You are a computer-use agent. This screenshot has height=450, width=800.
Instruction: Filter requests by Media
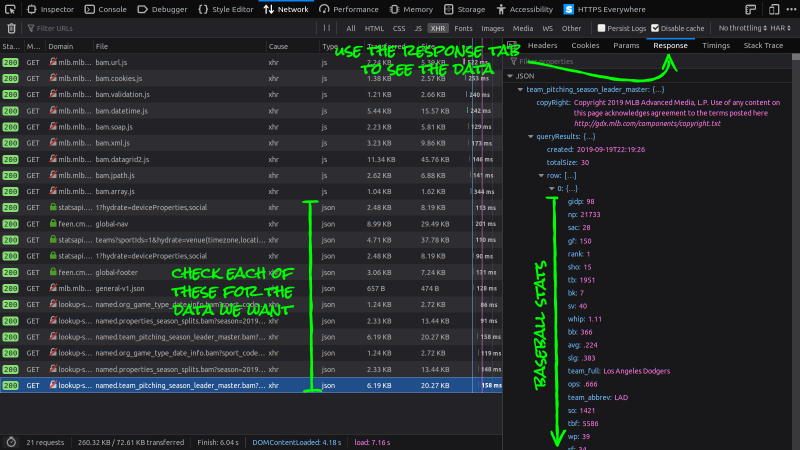click(523, 29)
